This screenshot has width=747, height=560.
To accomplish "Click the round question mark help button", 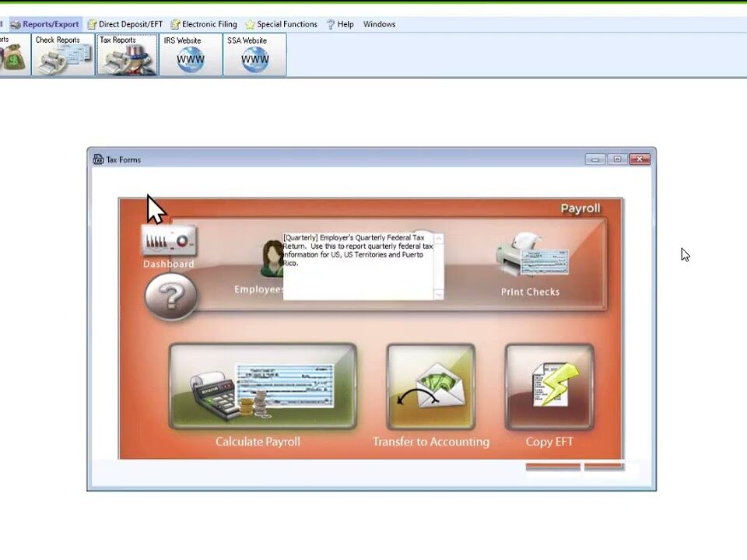I will (x=170, y=296).
